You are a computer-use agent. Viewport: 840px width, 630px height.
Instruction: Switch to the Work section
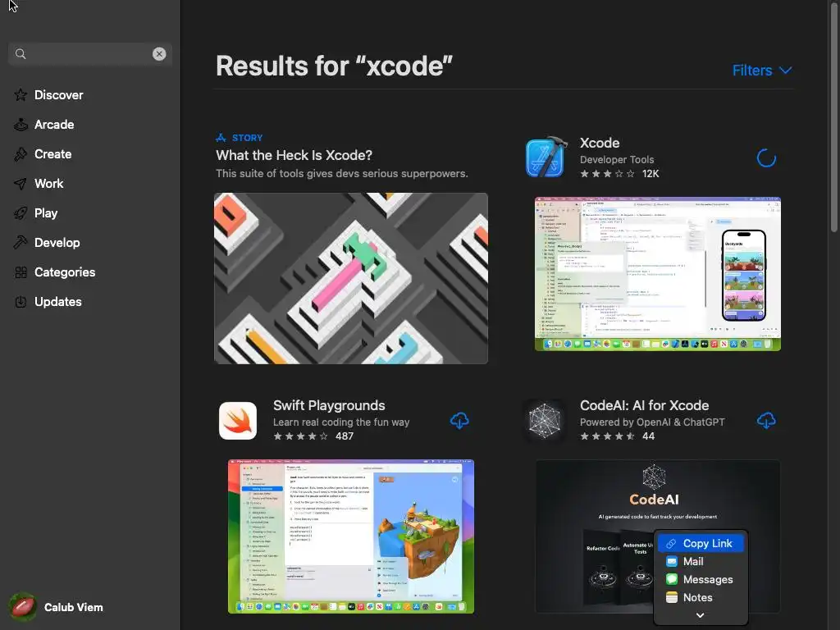click(x=48, y=183)
